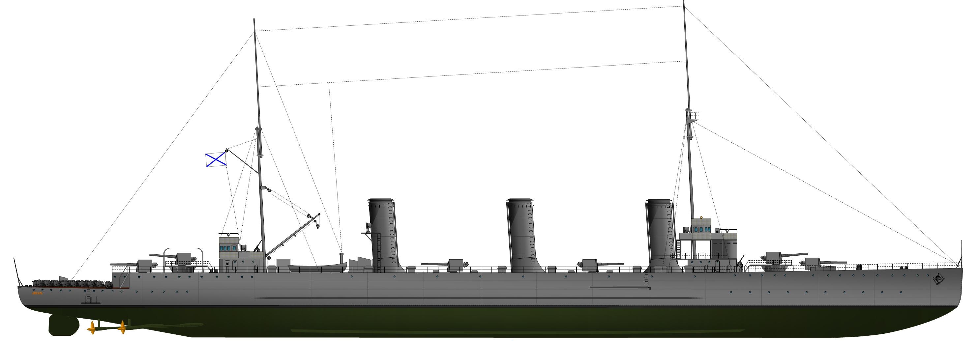
Task: Select the ladder on the stern hull
Action: click(90, 297)
